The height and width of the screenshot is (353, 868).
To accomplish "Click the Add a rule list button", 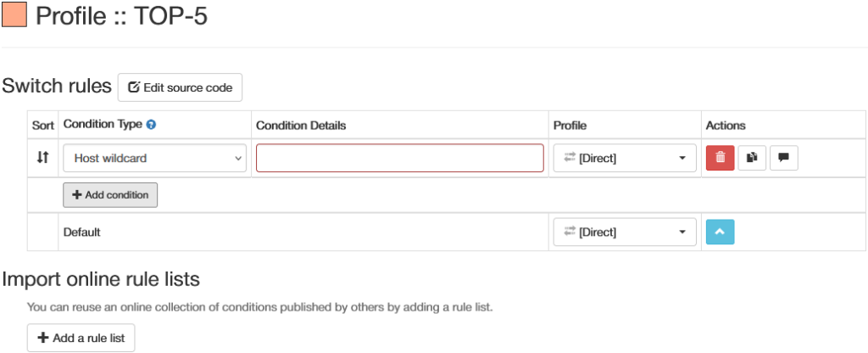I will pyautogui.click(x=81, y=338).
